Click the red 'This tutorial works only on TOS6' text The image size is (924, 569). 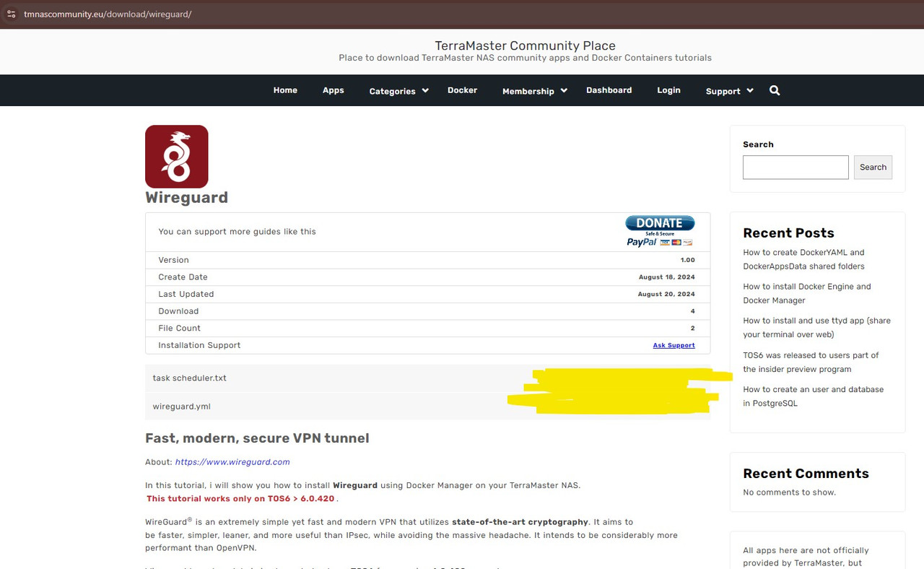(242, 498)
